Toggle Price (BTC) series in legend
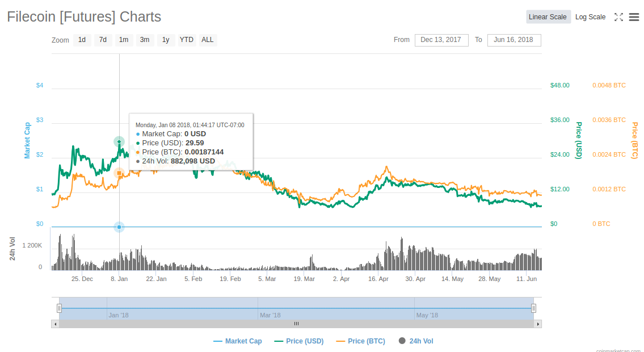Screen dimensions: 644x352 click(x=361, y=341)
